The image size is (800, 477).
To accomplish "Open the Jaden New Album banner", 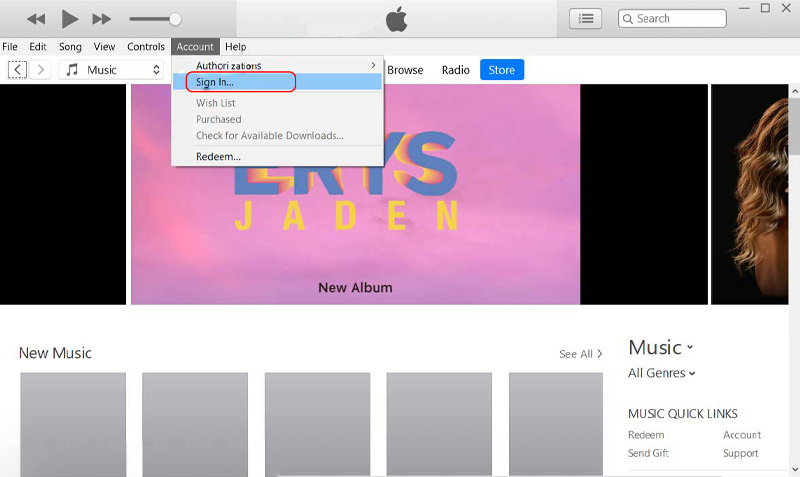I will pyautogui.click(x=355, y=194).
